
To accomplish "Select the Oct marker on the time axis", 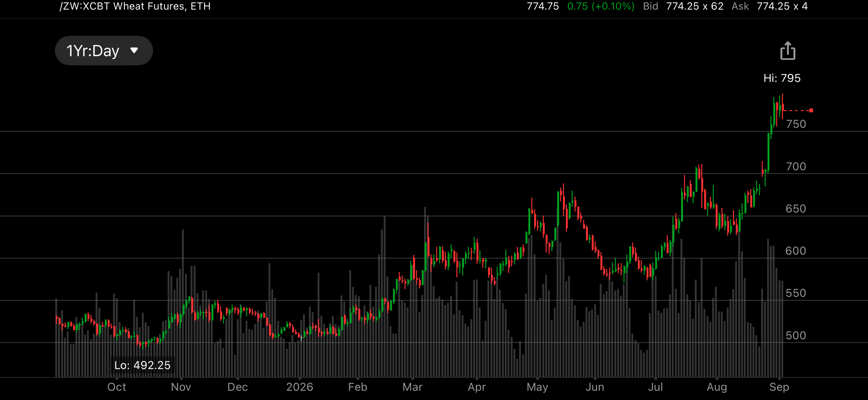I will 117,387.
